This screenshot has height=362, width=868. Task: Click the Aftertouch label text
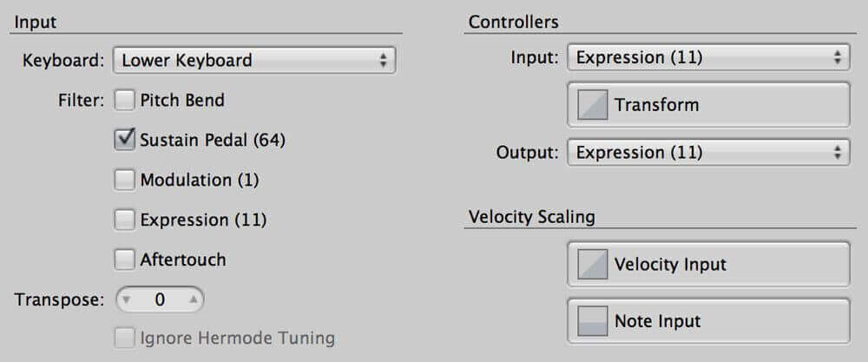click(182, 260)
